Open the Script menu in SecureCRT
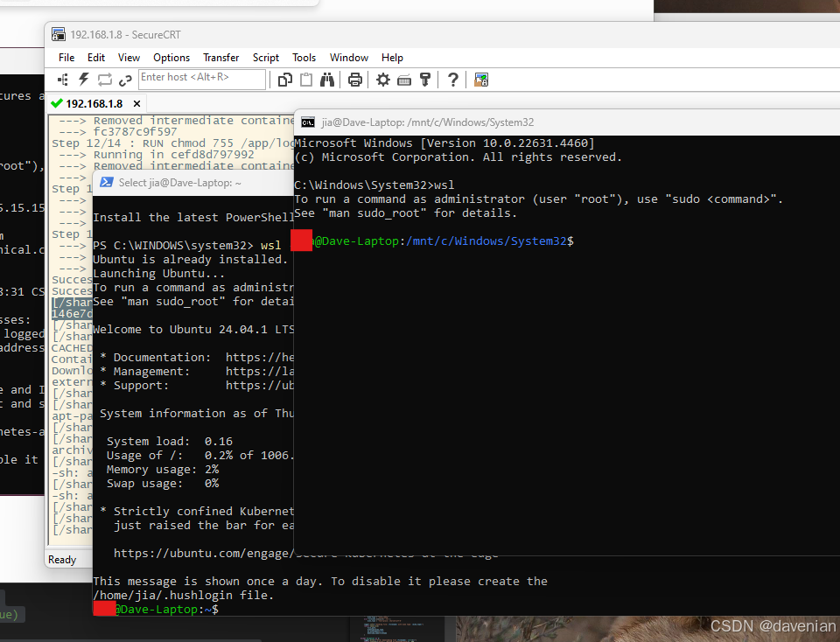The image size is (840, 642). tap(266, 58)
